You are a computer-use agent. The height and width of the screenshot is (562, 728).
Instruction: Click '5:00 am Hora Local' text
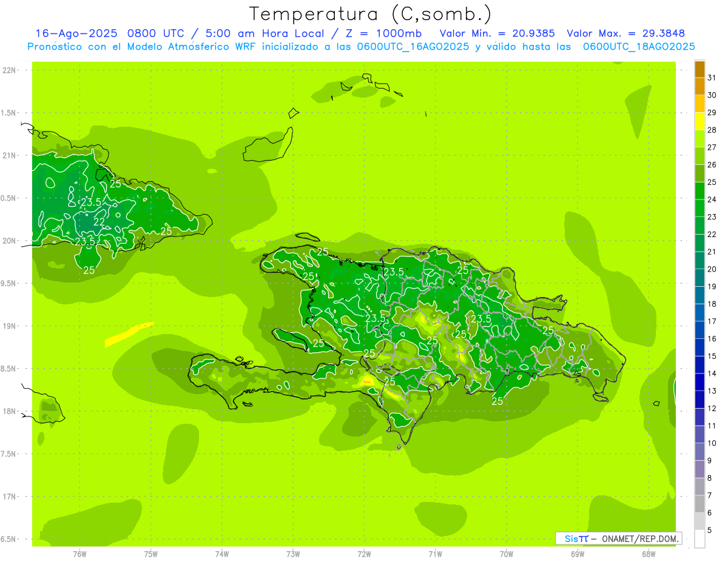pos(264,33)
